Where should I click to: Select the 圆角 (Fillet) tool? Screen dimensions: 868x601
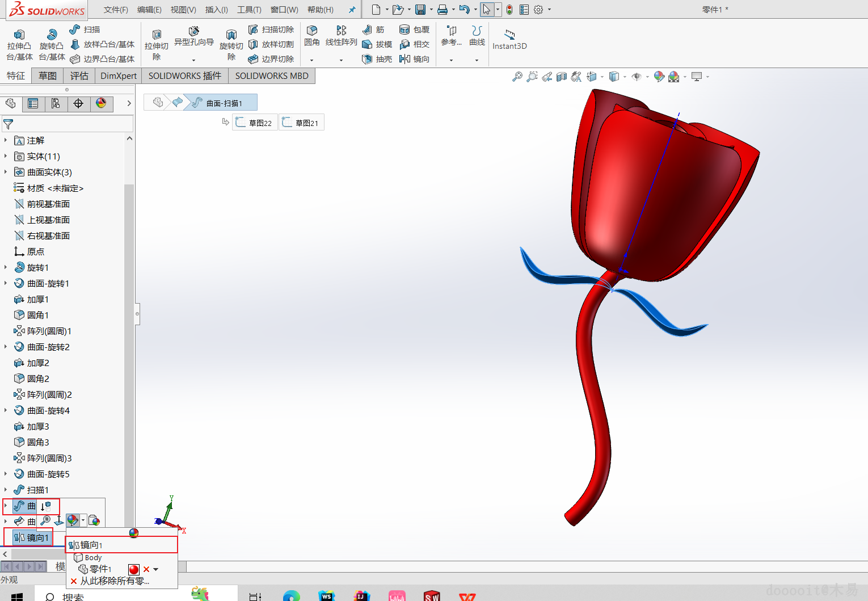pyautogui.click(x=311, y=35)
